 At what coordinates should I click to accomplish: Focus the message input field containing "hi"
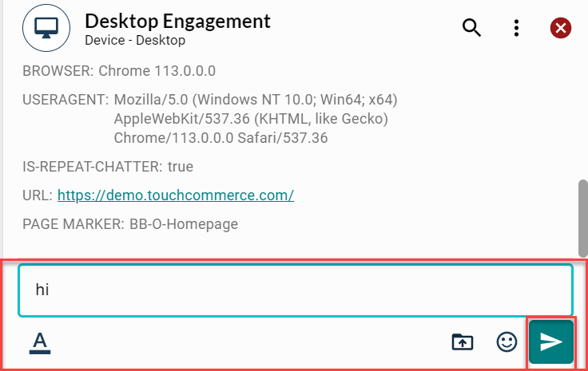[x=296, y=290]
